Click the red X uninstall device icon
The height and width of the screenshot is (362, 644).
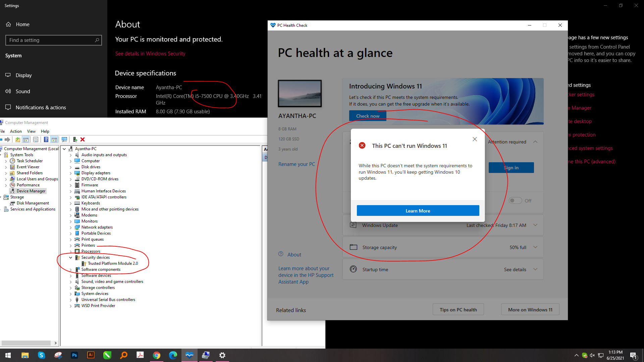[x=83, y=139]
